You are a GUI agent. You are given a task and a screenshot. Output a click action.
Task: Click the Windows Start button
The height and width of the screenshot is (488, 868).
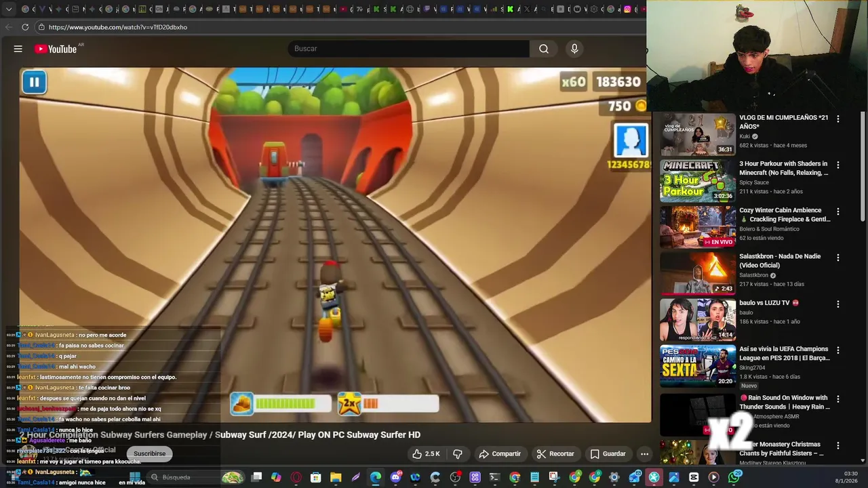135,477
